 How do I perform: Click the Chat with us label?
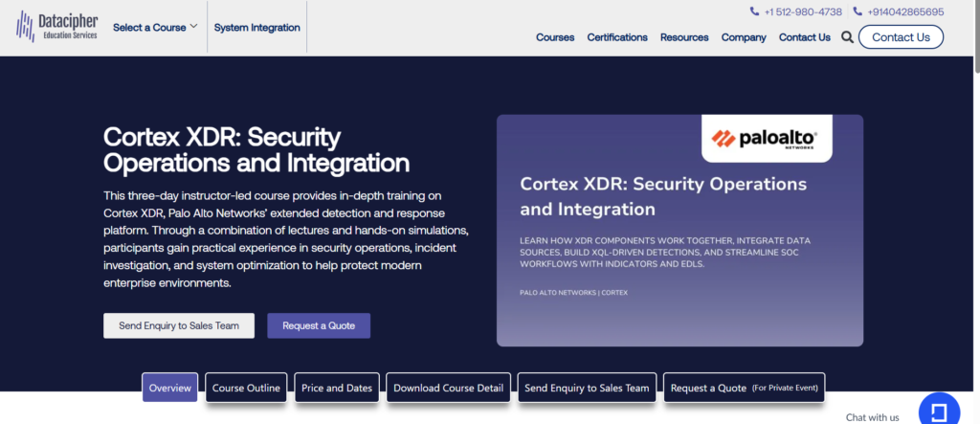click(873, 417)
